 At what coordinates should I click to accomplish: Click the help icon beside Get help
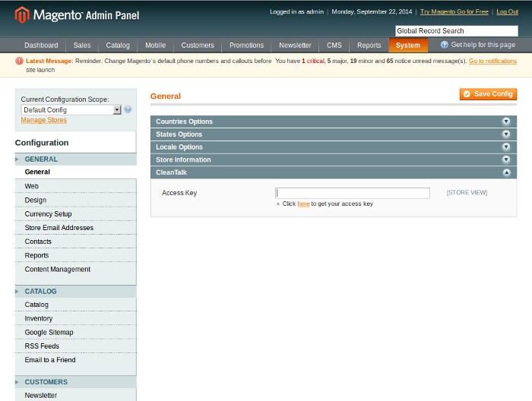pos(445,45)
